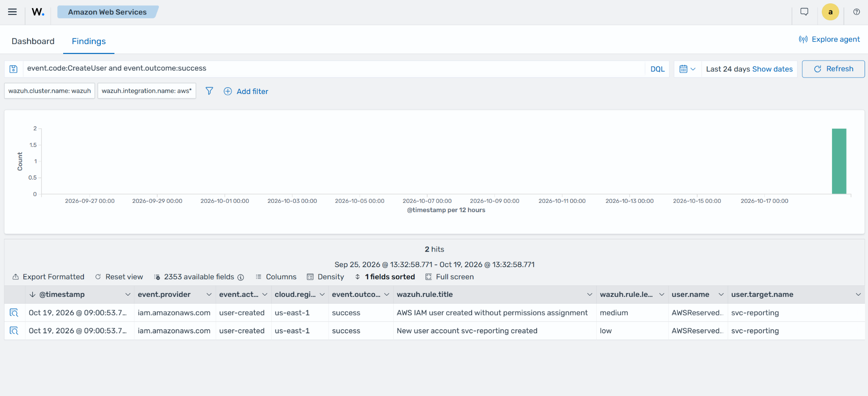The height and width of the screenshot is (396, 868).
Task: Open the help question mark icon
Action: click(x=857, y=12)
